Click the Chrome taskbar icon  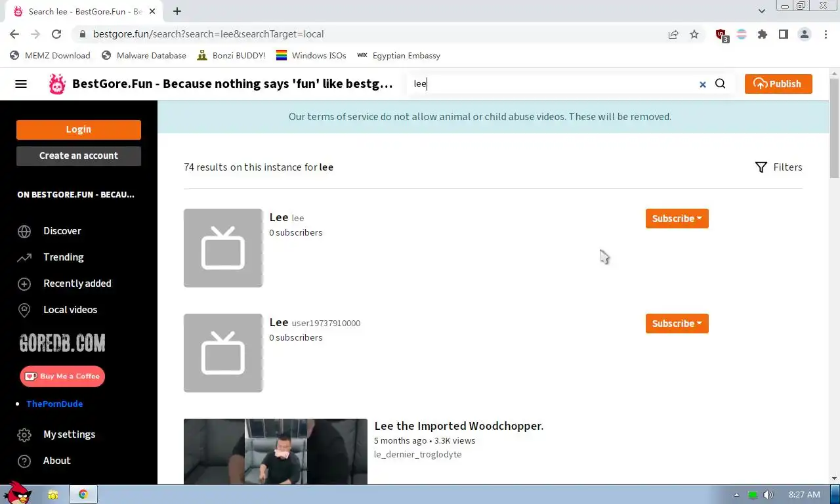pos(83,494)
